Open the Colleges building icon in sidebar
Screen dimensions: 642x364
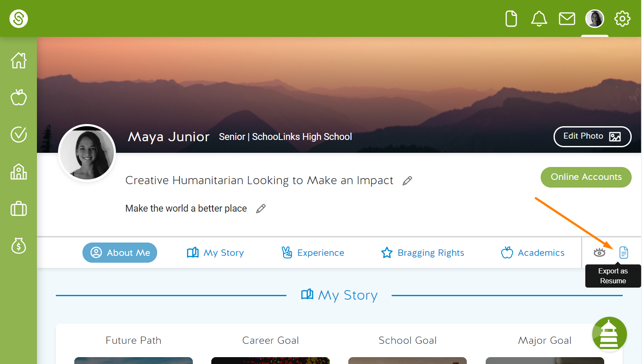[18, 172]
